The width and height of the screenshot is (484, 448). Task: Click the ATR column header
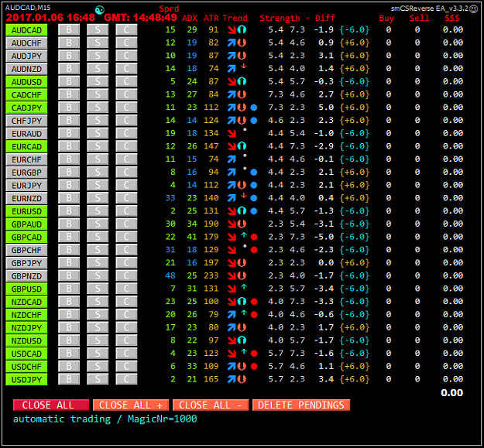tap(211, 19)
